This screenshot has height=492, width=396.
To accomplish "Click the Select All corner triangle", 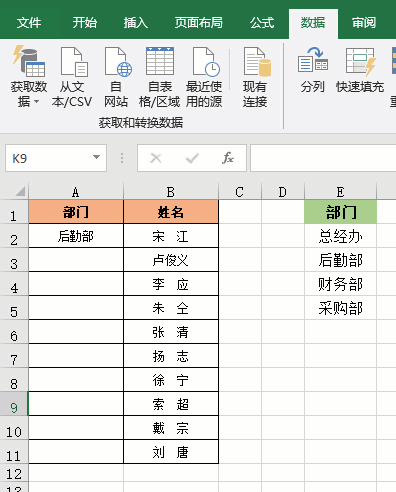I will point(20,191).
